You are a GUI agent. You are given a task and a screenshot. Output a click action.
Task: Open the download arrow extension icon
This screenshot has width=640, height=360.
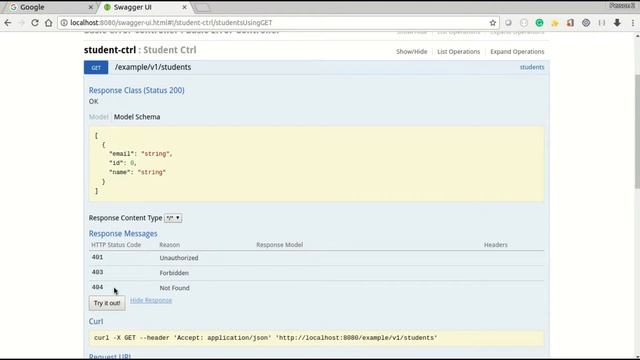point(617,23)
